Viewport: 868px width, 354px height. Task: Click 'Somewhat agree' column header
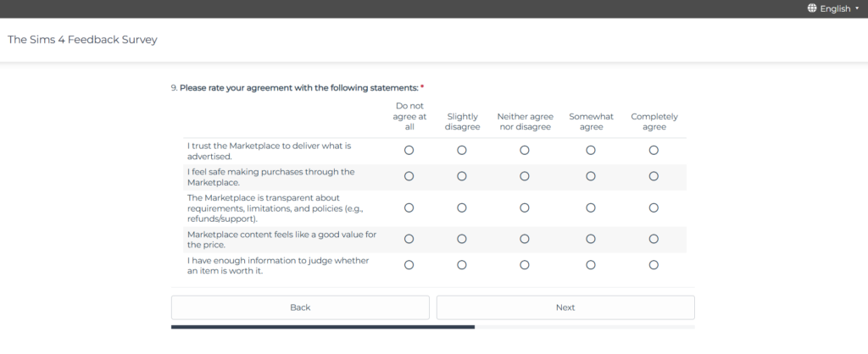point(591,122)
